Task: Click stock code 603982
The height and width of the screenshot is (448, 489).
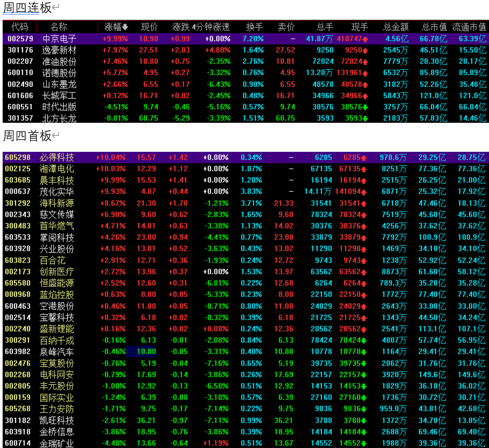Action: (18, 352)
